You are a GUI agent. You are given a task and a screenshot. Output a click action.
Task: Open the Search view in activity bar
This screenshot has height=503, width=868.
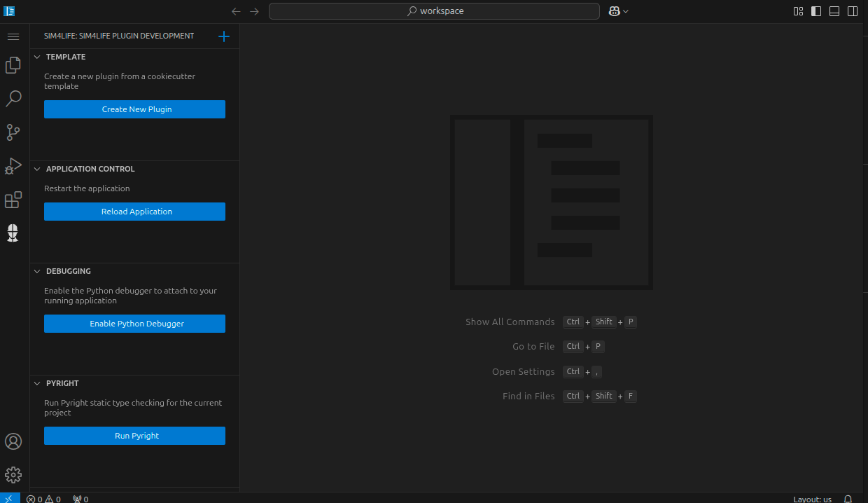[x=13, y=99]
